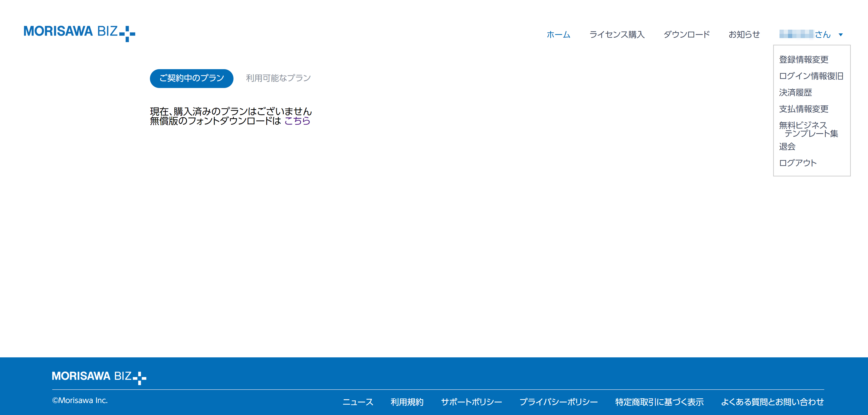
Task: Collapse the user menu dropdown arrow
Action: (840, 35)
